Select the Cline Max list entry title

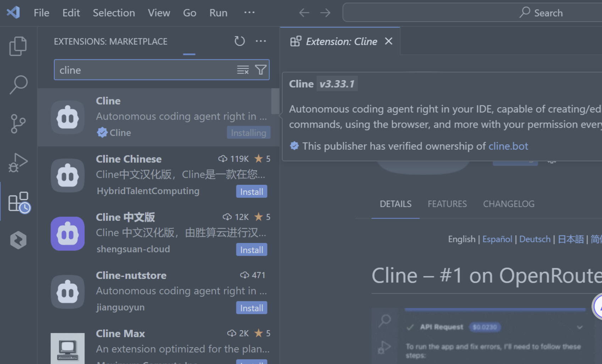pyautogui.click(x=120, y=333)
